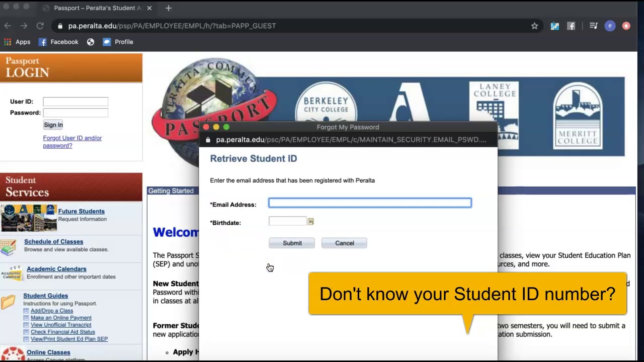Close the Passport browser tab
The image size is (644, 362).
pyautogui.click(x=149, y=8)
